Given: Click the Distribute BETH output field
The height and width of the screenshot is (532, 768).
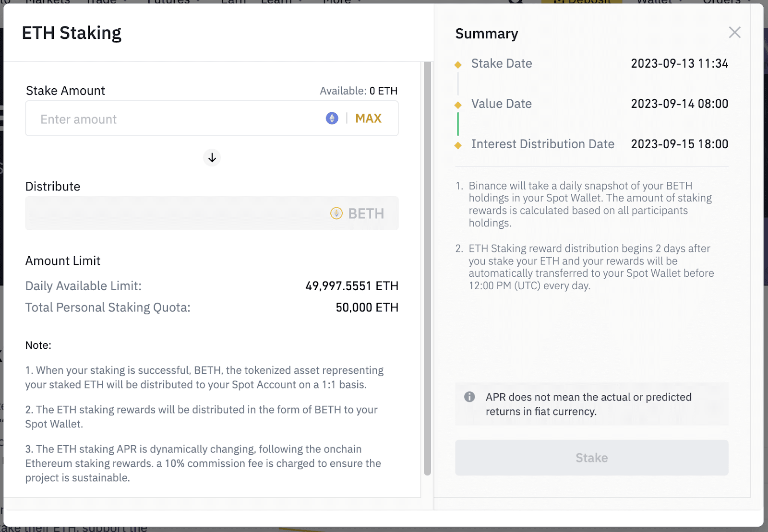Looking at the screenshot, I should [212, 213].
